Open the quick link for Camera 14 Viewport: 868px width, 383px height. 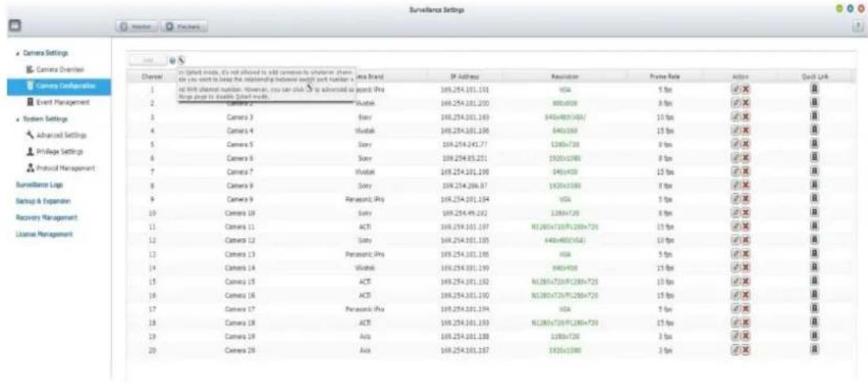[816, 268]
